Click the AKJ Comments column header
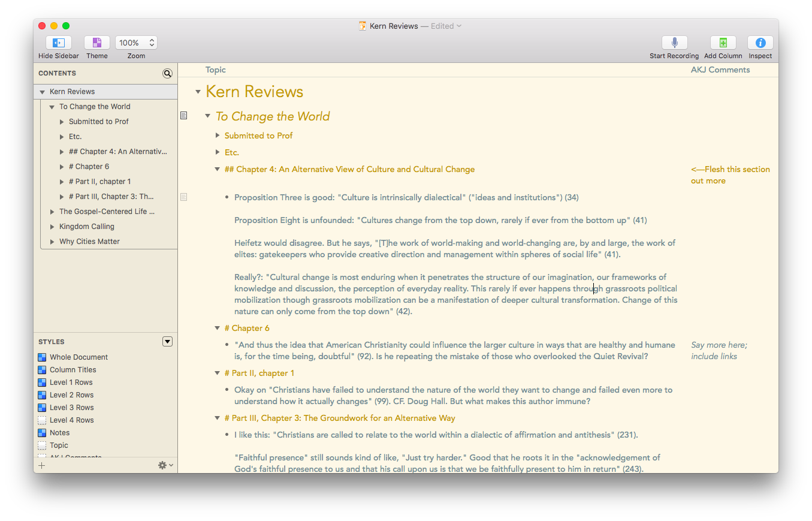 pos(720,70)
